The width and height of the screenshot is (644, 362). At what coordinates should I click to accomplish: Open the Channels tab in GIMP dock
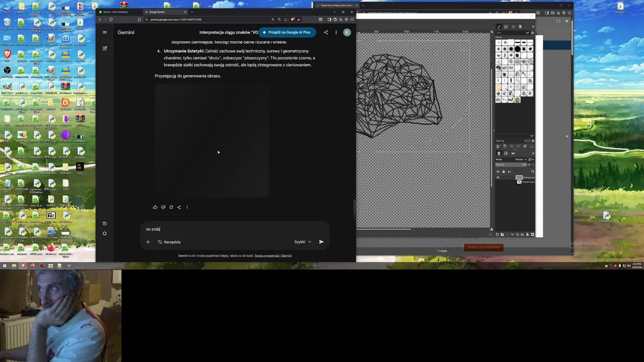click(506, 153)
